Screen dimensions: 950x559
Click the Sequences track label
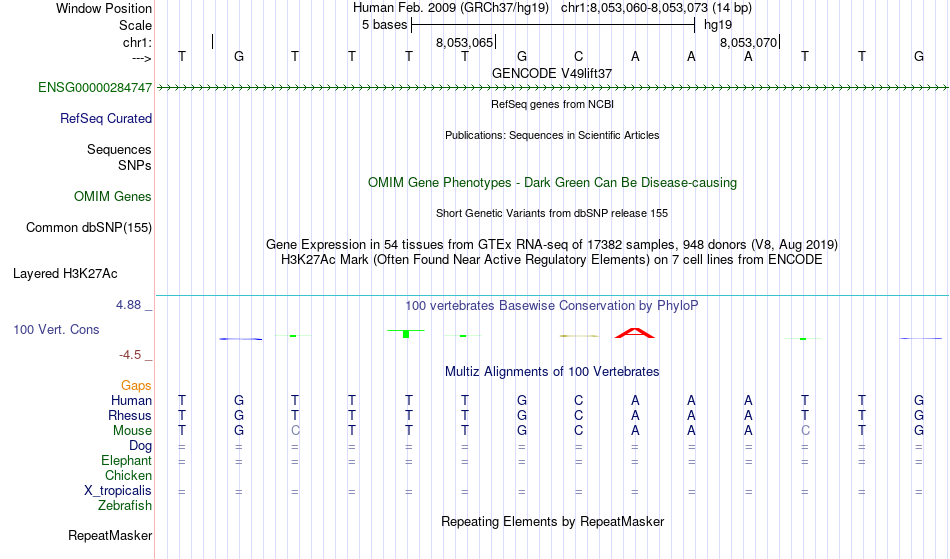119,150
